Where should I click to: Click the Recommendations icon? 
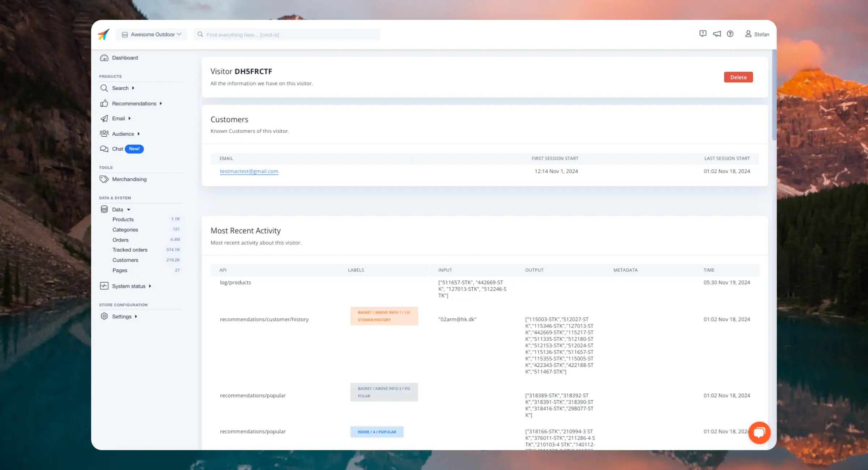coord(104,103)
